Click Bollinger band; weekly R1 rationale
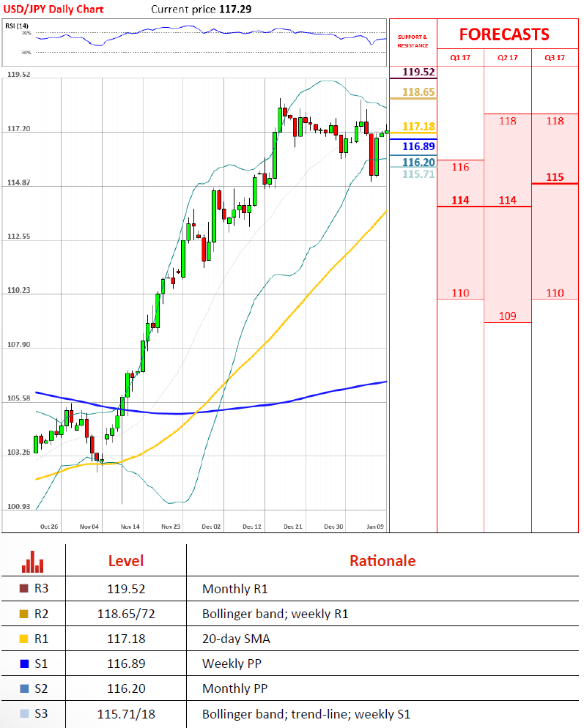 coord(275,614)
